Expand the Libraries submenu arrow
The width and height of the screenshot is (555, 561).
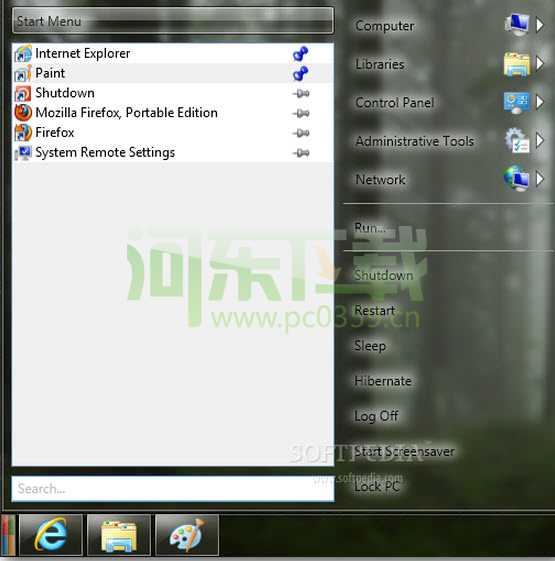(x=540, y=64)
